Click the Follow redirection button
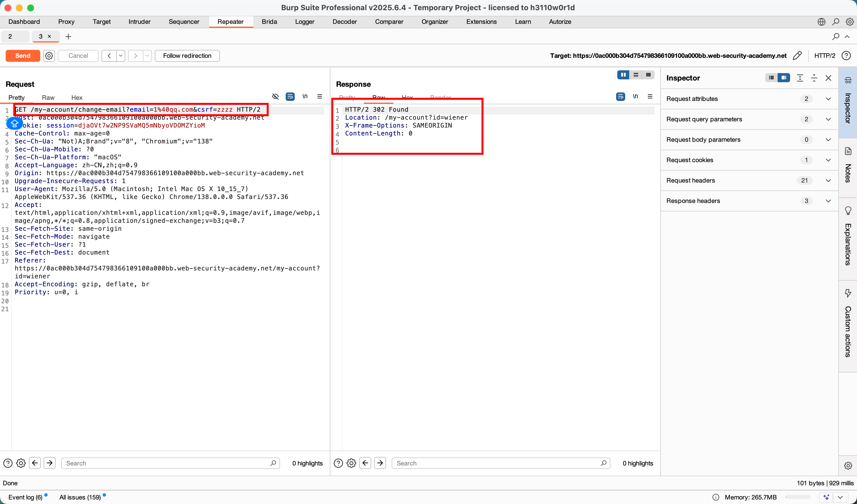 (187, 56)
